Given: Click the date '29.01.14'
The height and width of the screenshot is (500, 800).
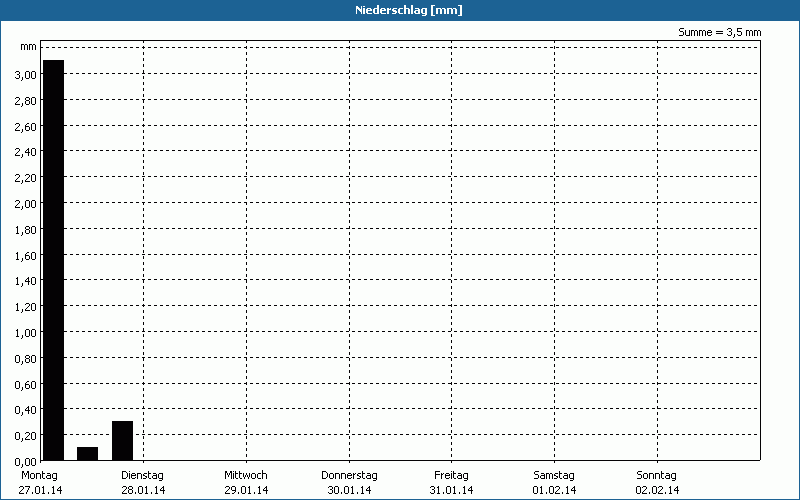Looking at the screenshot, I should point(246,490).
